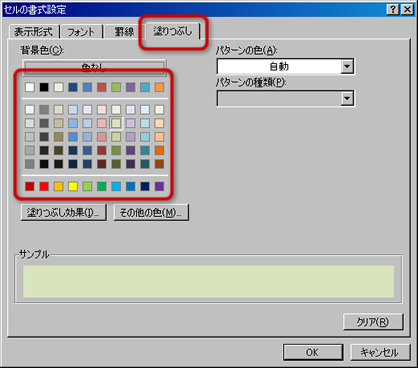
Task: Switch to the 表示形式 tab
Action: 33,32
